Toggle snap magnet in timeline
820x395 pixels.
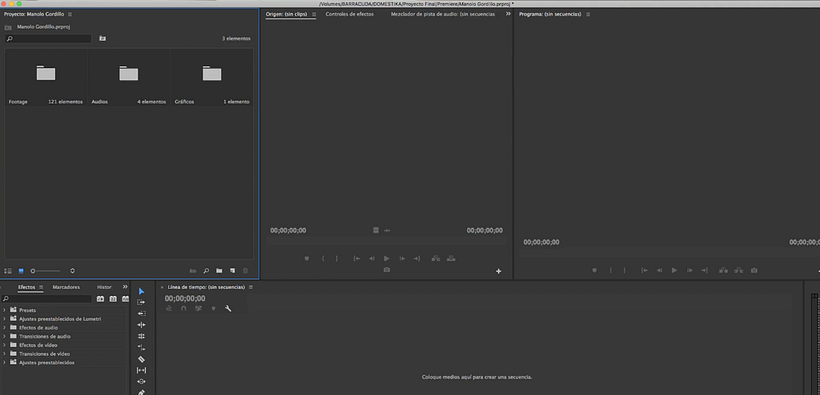coord(184,309)
